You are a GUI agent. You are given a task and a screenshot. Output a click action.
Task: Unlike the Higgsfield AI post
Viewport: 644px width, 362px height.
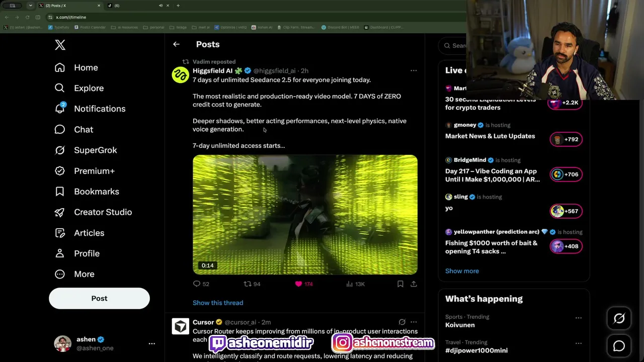pos(298,284)
